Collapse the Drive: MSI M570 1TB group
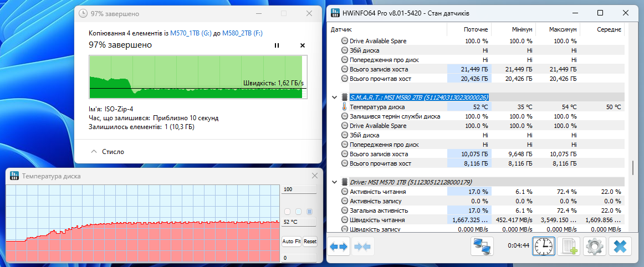The height and width of the screenshot is (267, 644). (x=335, y=182)
